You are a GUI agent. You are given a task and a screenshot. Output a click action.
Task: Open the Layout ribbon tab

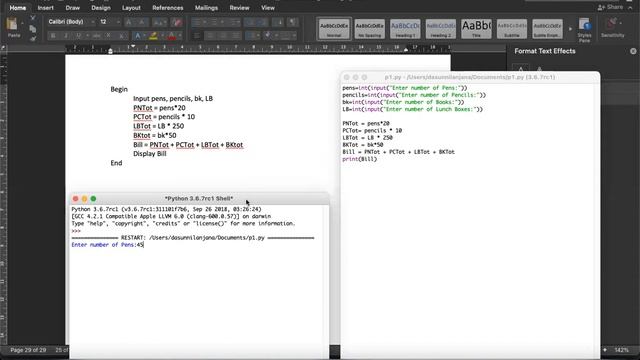pyautogui.click(x=131, y=8)
